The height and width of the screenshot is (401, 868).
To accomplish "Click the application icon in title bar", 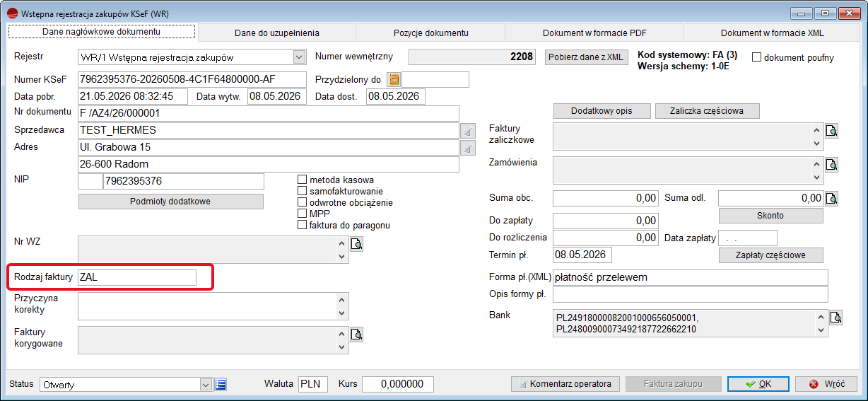I will coord(11,13).
